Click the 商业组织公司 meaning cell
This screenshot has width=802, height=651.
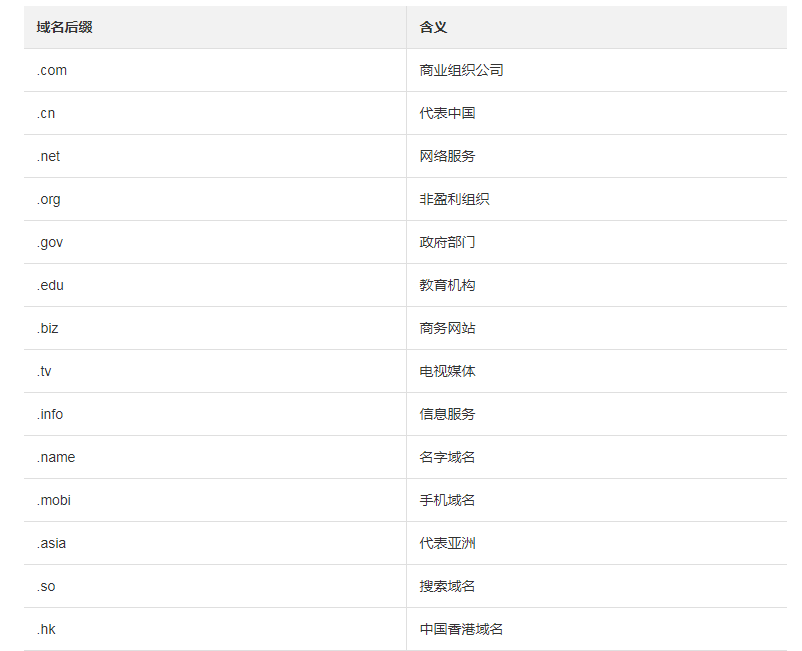[x=461, y=70]
